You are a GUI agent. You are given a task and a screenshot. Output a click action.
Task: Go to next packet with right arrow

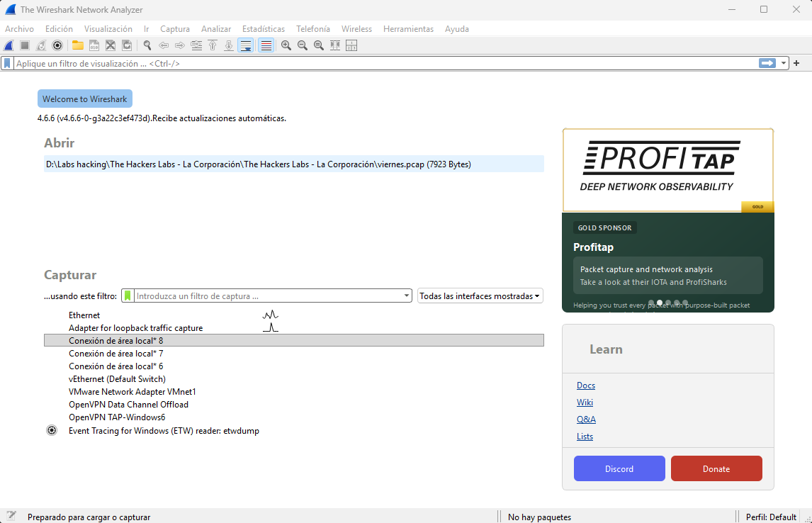tap(180, 45)
